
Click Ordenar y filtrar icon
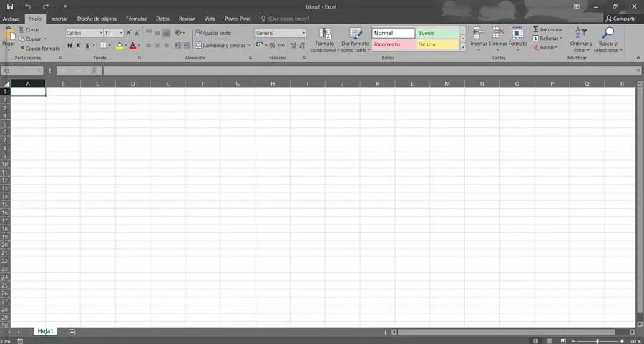tap(581, 33)
